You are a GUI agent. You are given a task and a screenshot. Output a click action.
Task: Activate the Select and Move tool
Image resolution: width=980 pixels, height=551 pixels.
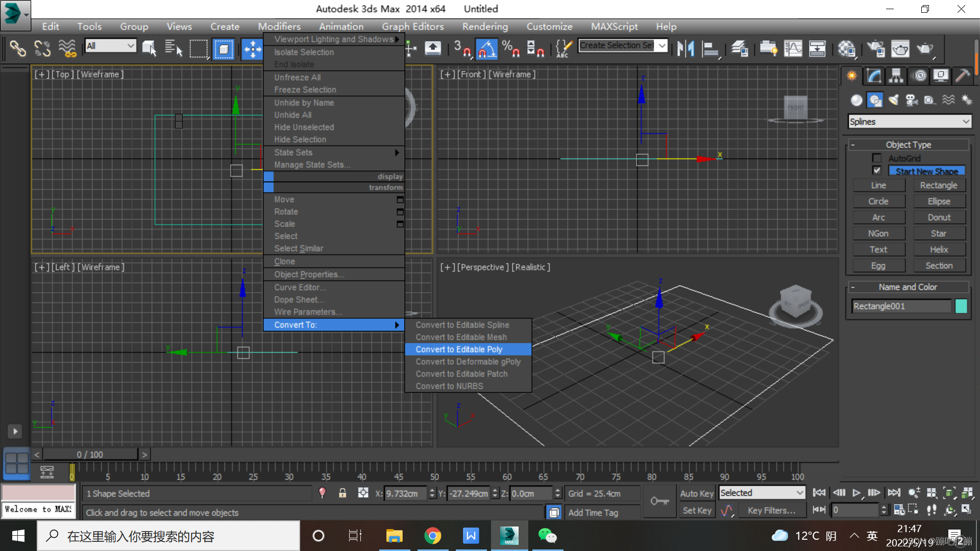(x=252, y=48)
